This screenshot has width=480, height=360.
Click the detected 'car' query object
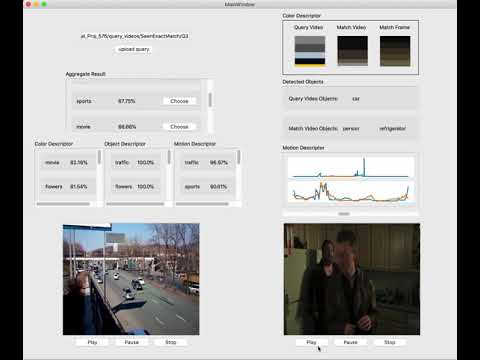tap(356, 99)
